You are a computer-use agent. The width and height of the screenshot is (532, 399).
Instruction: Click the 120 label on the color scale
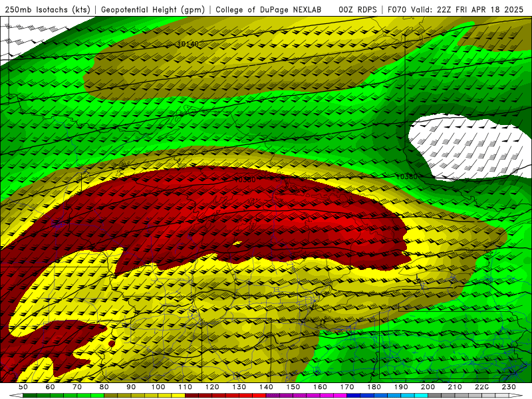(212, 387)
